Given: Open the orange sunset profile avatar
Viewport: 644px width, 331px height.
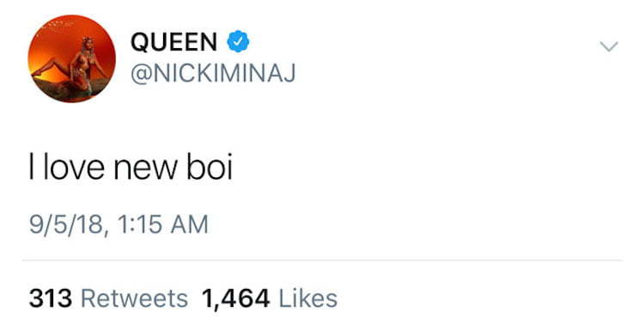Looking at the screenshot, I should pyautogui.click(x=71, y=58).
